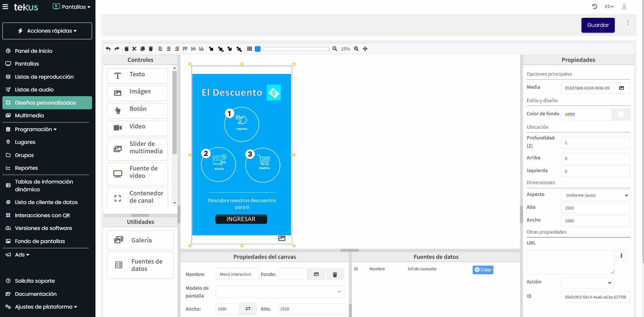The width and height of the screenshot is (644, 317).
Task: Click the Color de fondo swatch
Action: (621, 115)
